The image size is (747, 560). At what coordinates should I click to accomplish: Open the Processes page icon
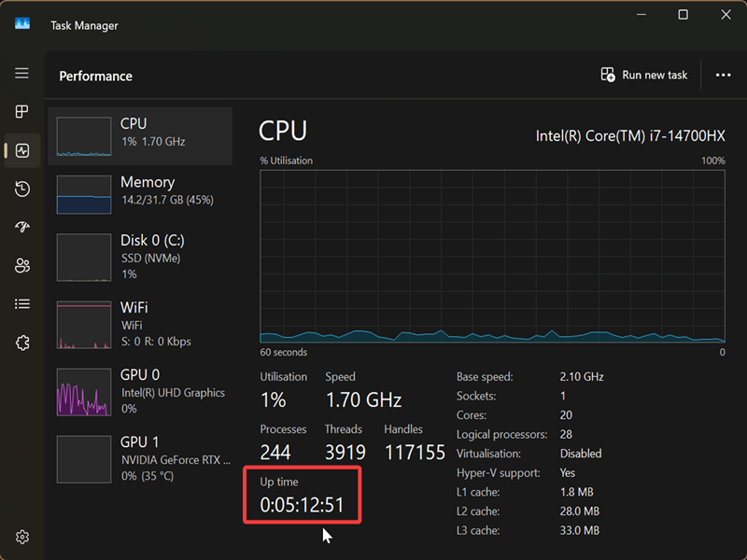22,112
